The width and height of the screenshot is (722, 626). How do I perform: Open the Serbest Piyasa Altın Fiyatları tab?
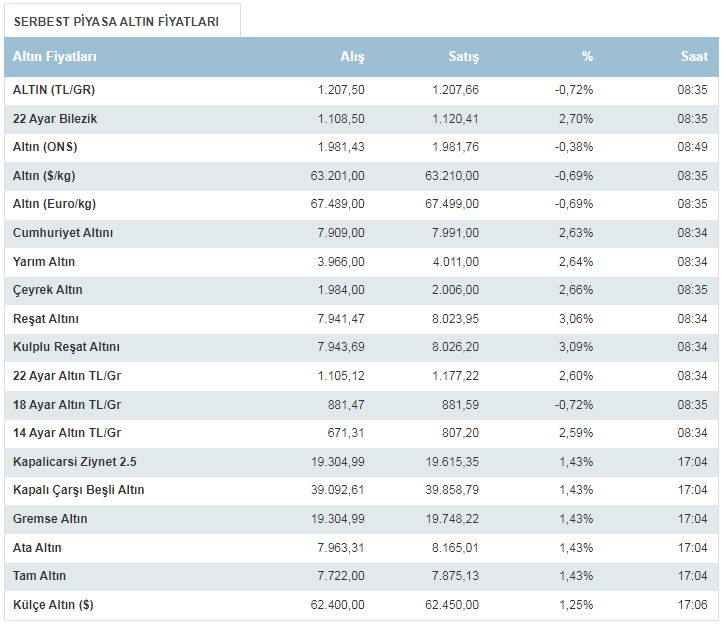(116, 22)
